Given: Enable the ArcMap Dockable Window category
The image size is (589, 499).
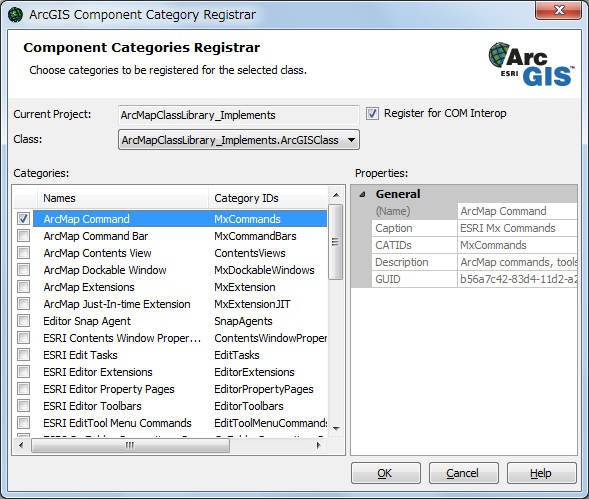Looking at the screenshot, I should pyautogui.click(x=23, y=270).
